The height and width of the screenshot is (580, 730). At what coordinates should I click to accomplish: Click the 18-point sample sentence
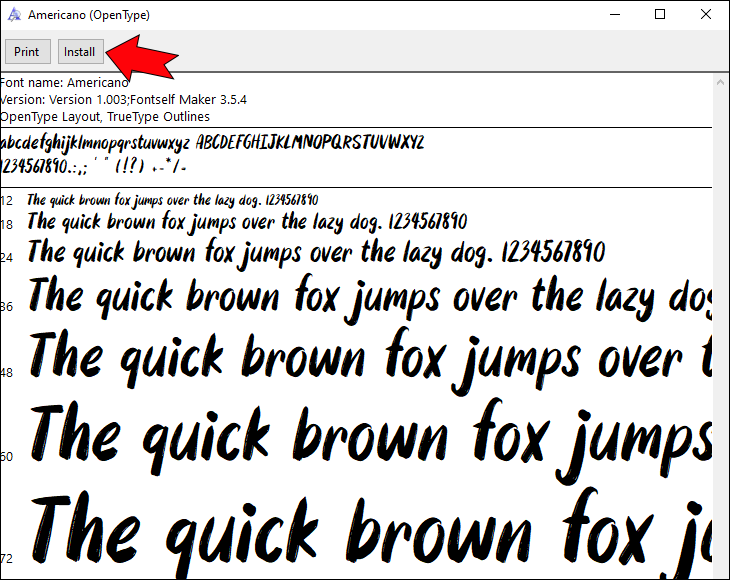coord(246,221)
